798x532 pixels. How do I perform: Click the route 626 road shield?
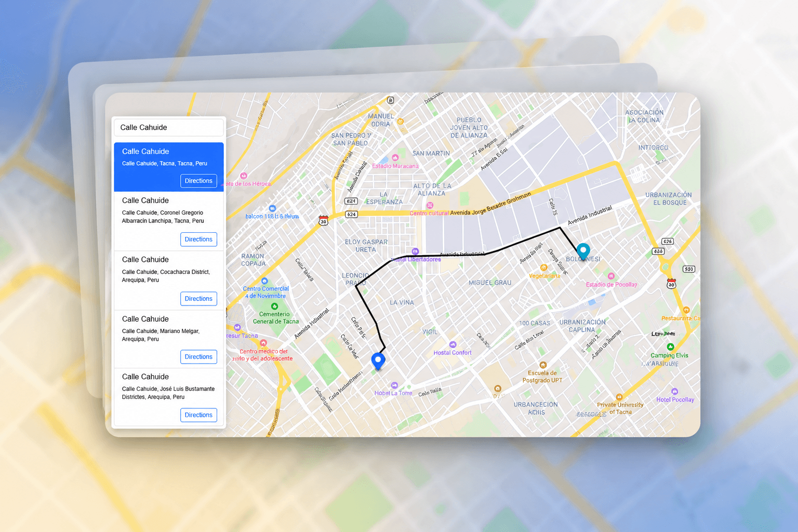pyautogui.click(x=668, y=242)
